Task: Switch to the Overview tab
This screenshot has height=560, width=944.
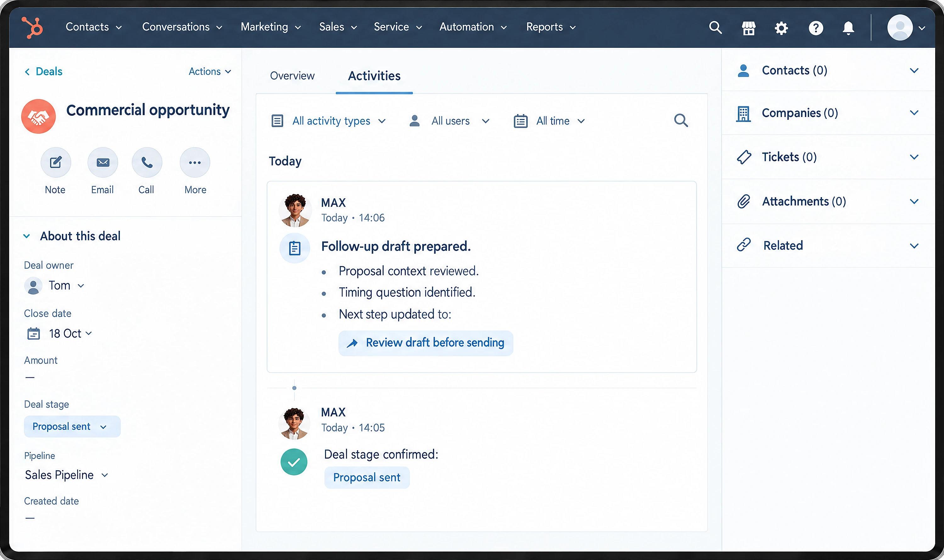Action: point(292,76)
